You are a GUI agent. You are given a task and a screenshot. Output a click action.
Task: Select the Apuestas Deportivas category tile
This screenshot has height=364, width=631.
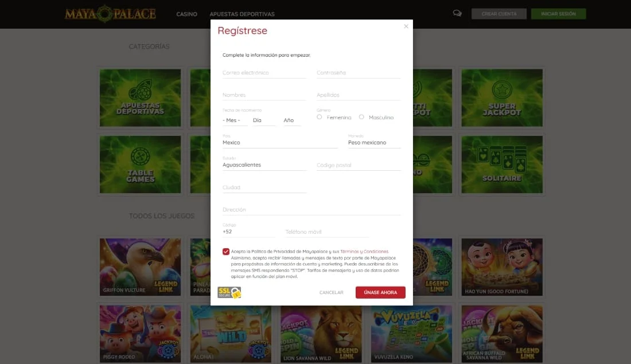(140, 97)
